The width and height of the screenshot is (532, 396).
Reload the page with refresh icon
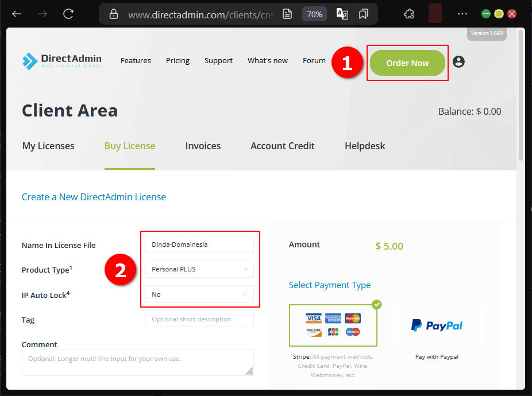pos(68,14)
